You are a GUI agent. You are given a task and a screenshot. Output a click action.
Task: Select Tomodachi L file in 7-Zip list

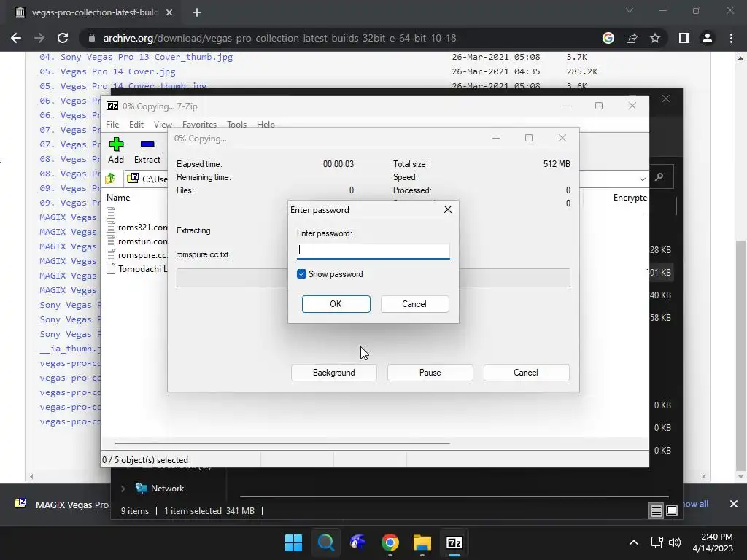click(137, 268)
